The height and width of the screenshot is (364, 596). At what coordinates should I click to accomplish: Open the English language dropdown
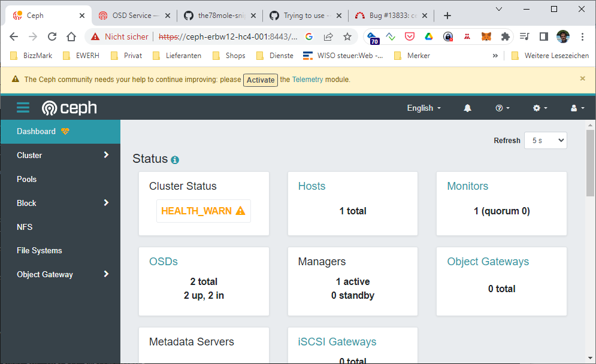click(424, 108)
